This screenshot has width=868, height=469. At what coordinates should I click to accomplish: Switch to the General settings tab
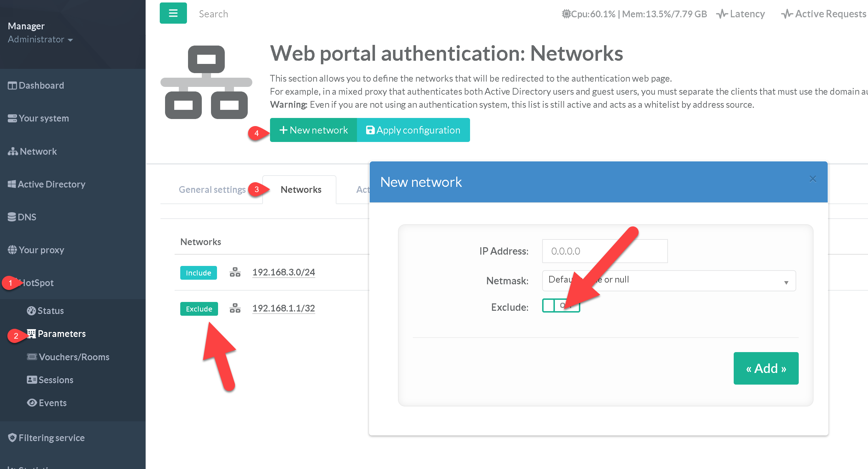pos(212,190)
